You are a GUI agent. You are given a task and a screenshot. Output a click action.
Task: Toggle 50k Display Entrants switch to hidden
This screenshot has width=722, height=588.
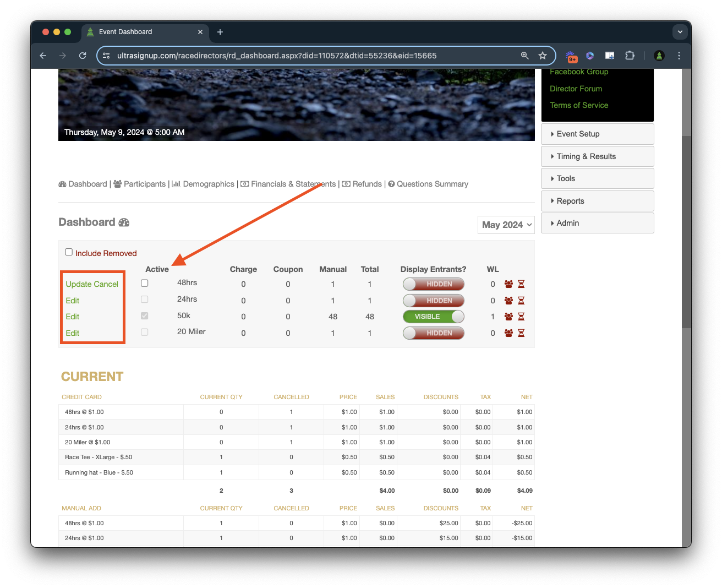click(x=434, y=317)
